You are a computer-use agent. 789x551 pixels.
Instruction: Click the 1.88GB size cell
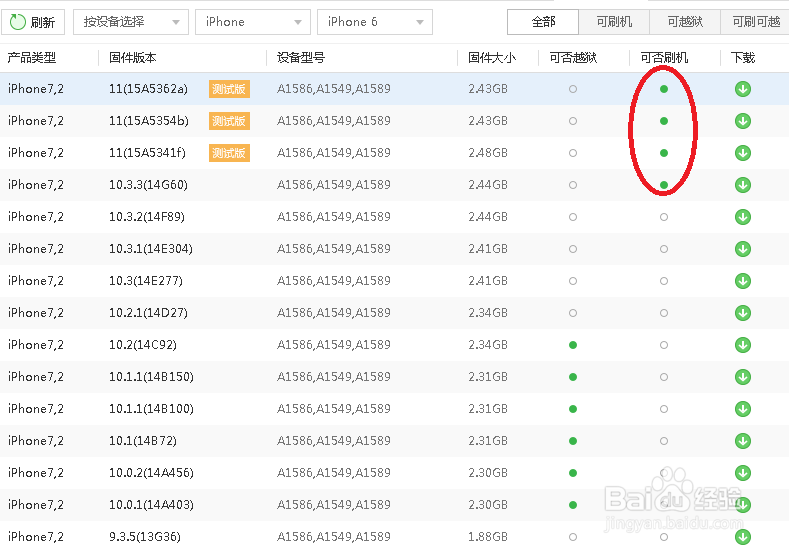pos(488,537)
